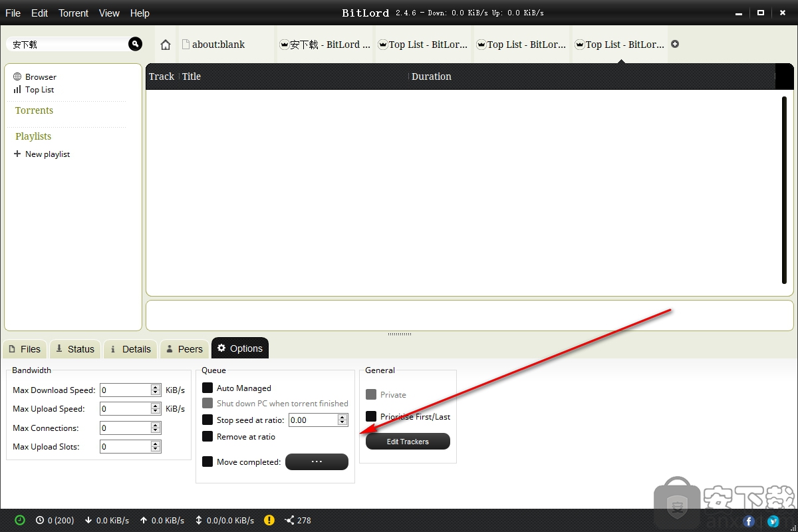798x532 pixels.
Task: Toggle Auto Managed checkbox
Action: pyautogui.click(x=207, y=388)
